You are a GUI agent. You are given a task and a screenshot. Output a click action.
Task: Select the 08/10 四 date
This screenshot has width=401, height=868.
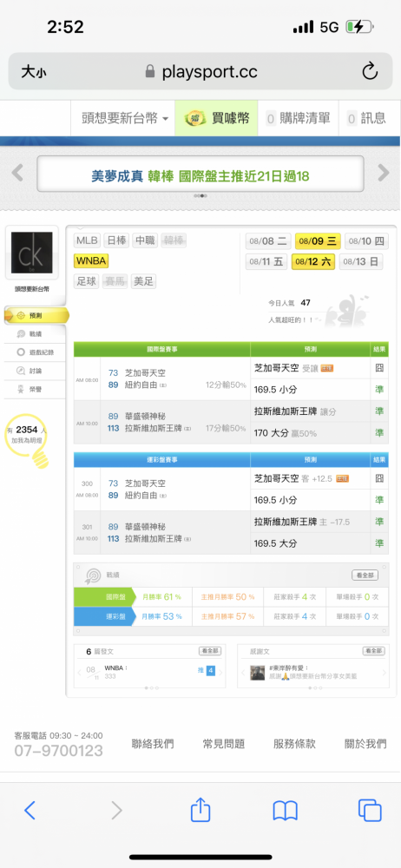(366, 241)
